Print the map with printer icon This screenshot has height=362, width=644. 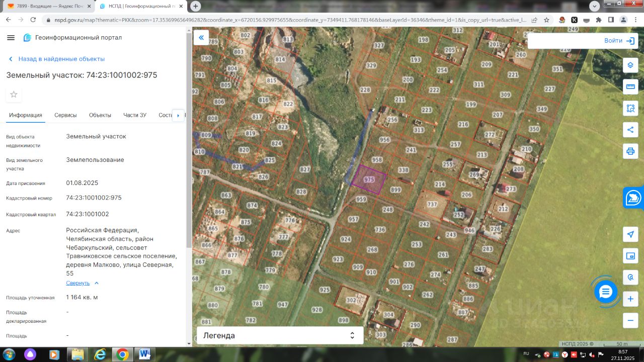[630, 151]
